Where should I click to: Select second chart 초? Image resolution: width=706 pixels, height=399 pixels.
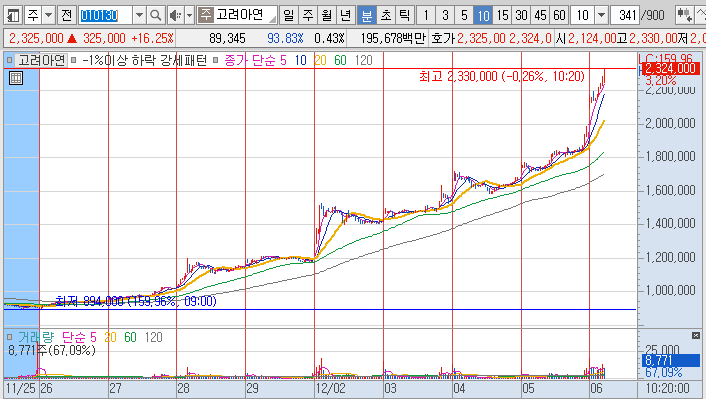pyautogui.click(x=386, y=16)
